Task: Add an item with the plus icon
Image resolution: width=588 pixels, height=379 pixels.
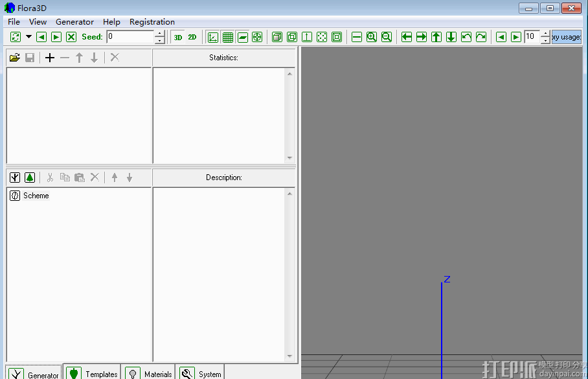Action: coord(50,58)
